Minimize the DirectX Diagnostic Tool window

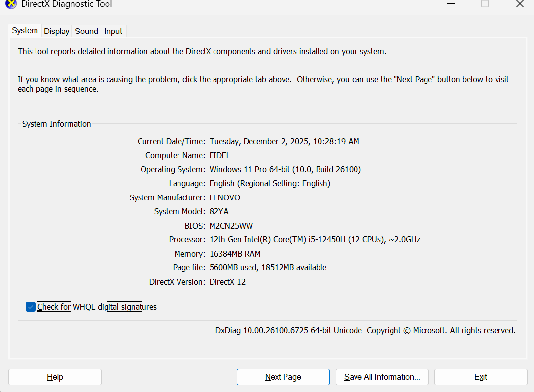click(450, 4)
